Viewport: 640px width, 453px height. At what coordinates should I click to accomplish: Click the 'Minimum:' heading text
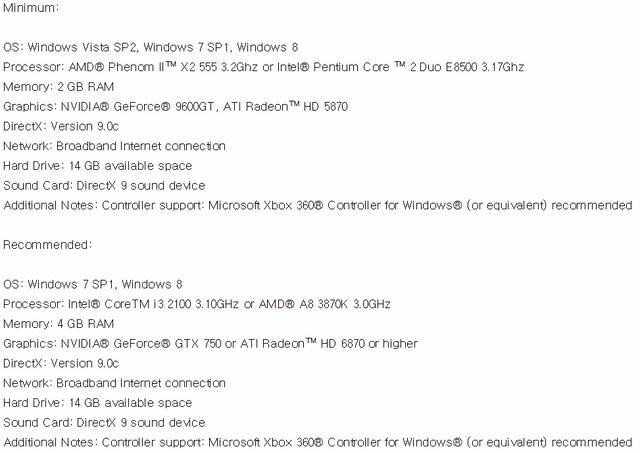click(x=31, y=8)
